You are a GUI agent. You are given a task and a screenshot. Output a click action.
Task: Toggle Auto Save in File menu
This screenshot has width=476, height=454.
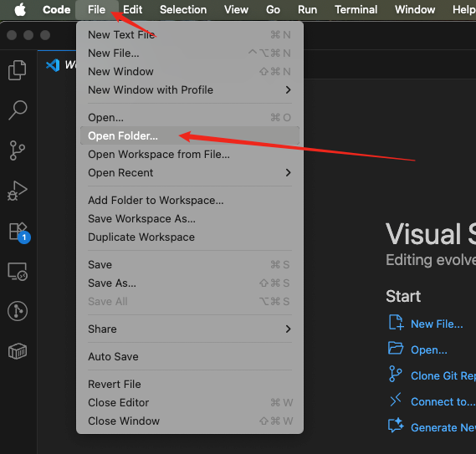(190, 356)
